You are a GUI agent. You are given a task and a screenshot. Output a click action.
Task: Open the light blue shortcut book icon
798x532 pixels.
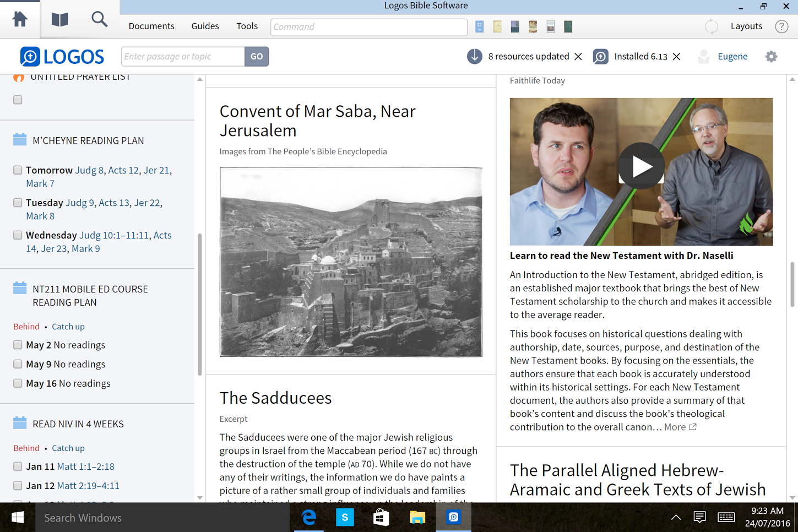[480, 26]
